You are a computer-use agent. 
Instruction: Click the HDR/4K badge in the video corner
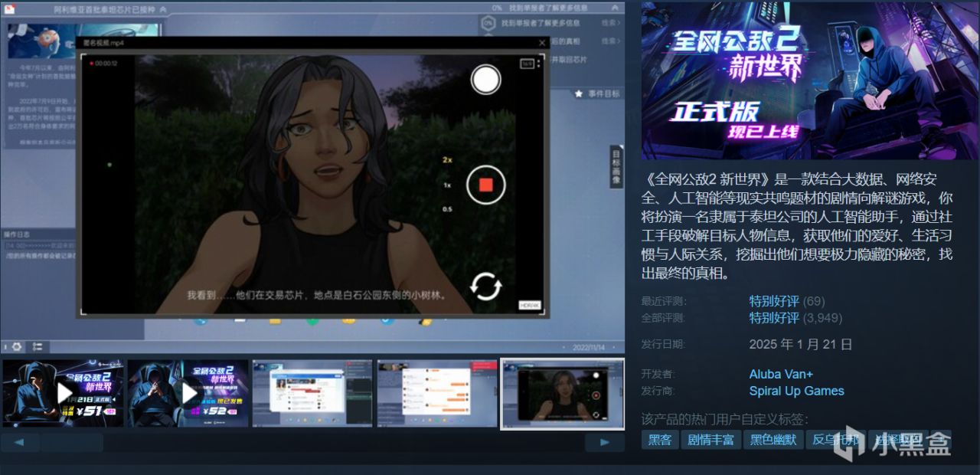[530, 305]
